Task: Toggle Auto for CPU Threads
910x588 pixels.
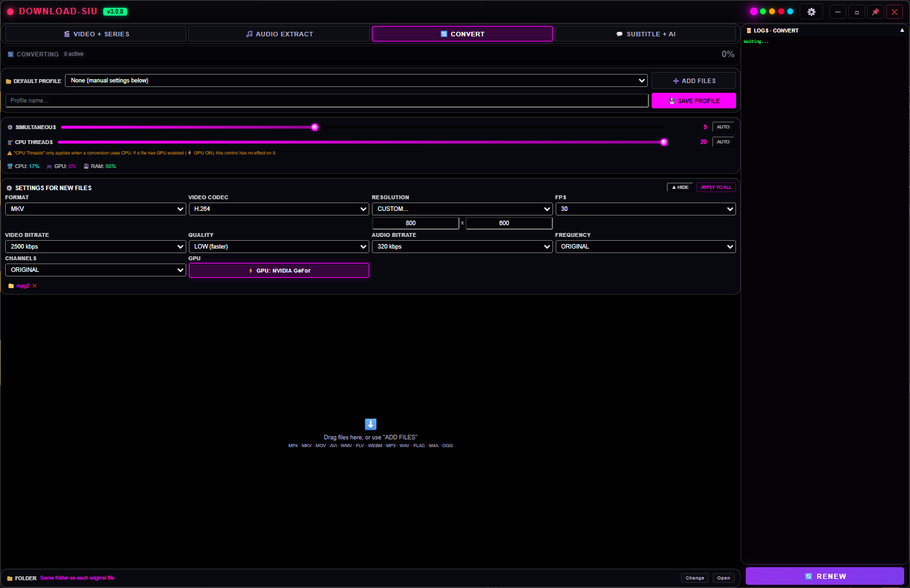Action: 723,141
